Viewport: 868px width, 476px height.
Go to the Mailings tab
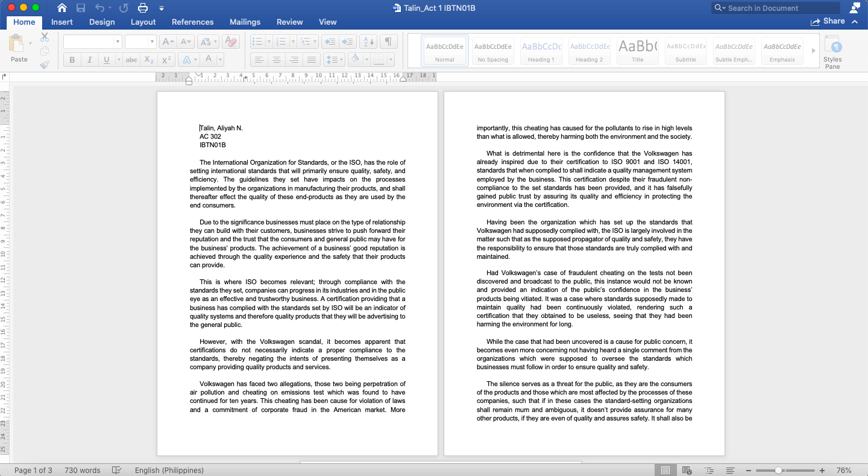tap(245, 22)
